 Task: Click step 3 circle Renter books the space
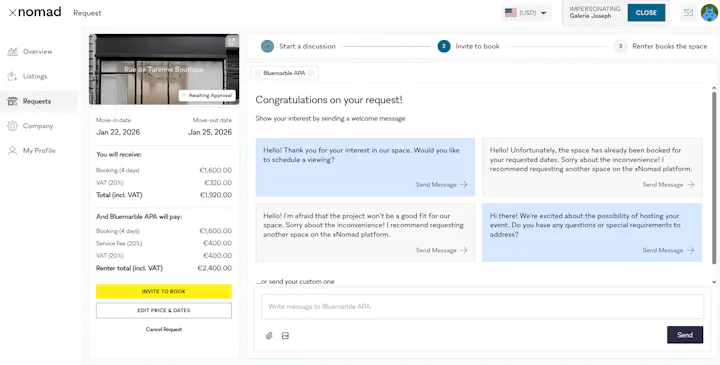[x=620, y=46]
